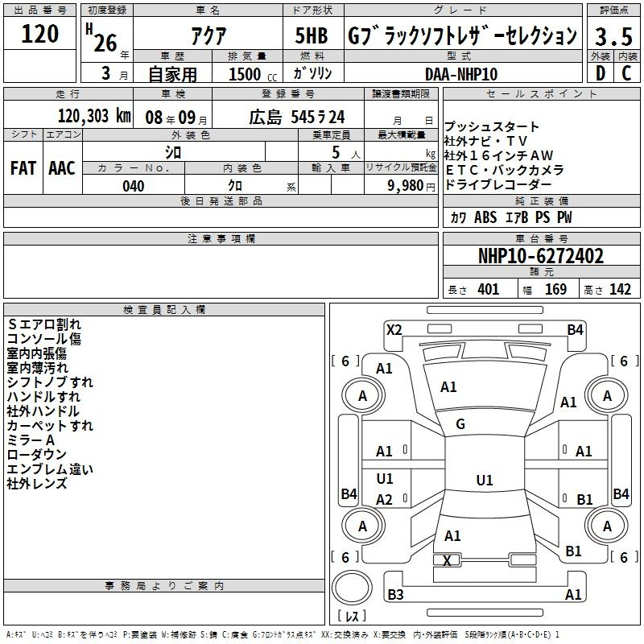
Task: Select B3 mark on rear bumper
Action: (395, 594)
